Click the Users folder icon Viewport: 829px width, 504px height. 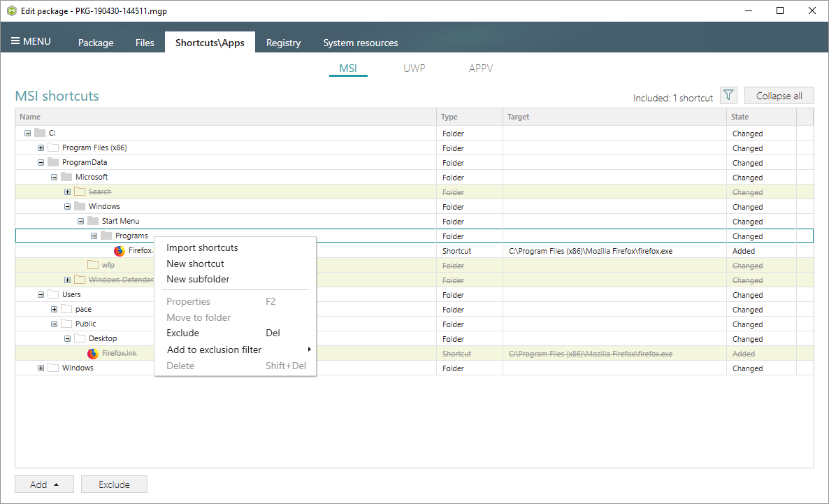pyautogui.click(x=53, y=294)
